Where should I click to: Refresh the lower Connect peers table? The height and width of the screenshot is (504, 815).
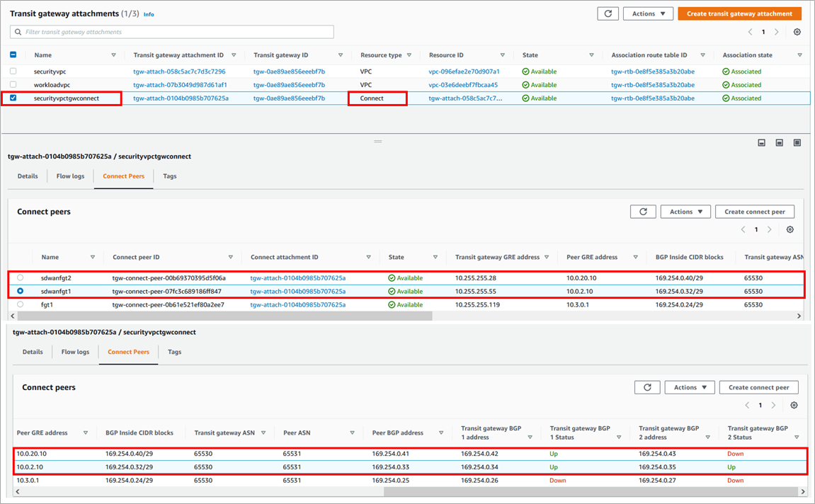point(647,387)
